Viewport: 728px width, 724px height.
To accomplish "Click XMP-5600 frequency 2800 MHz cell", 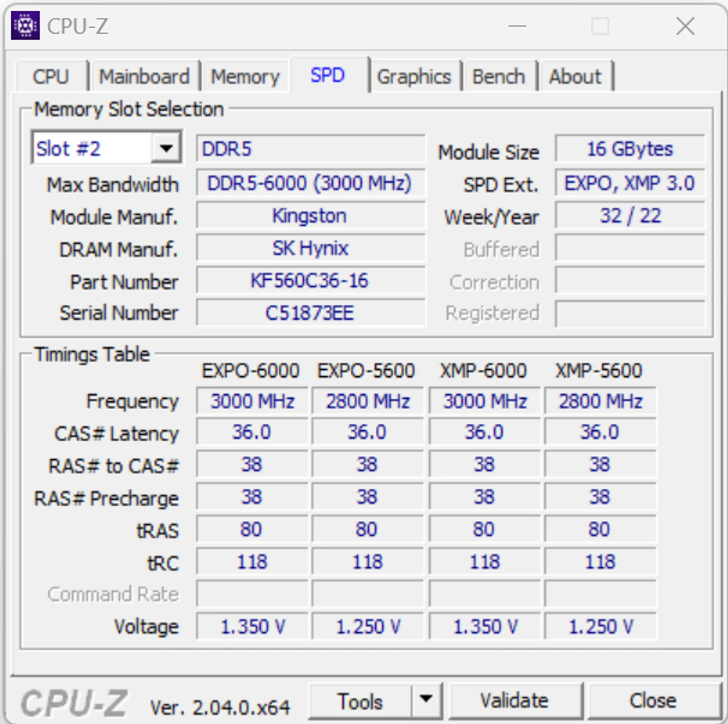I will 601,401.
